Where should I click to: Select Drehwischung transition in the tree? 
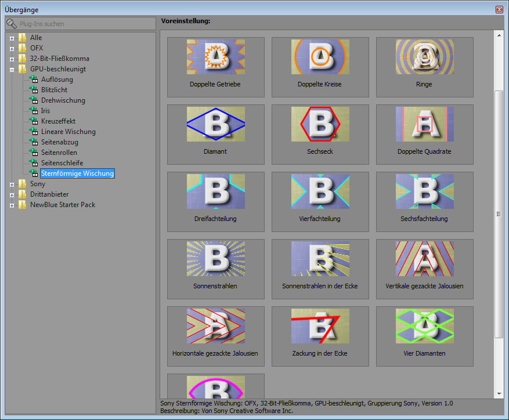[63, 100]
